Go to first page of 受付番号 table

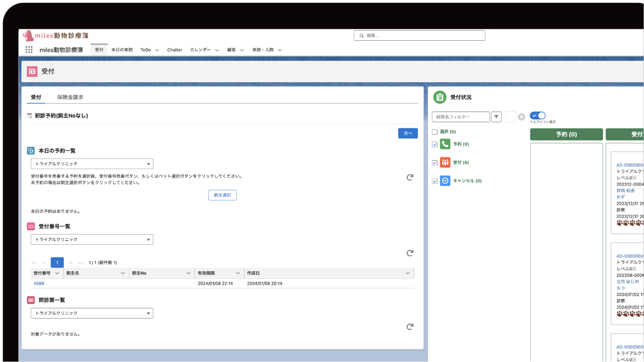34,263
